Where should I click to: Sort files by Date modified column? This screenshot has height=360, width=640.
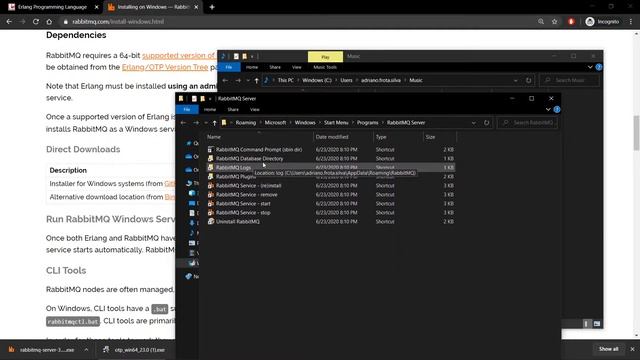click(343, 137)
